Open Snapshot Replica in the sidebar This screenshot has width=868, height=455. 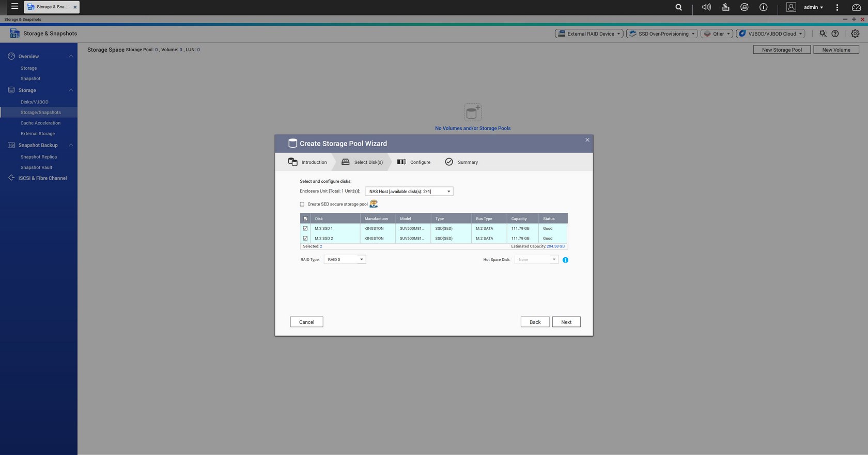pos(38,156)
